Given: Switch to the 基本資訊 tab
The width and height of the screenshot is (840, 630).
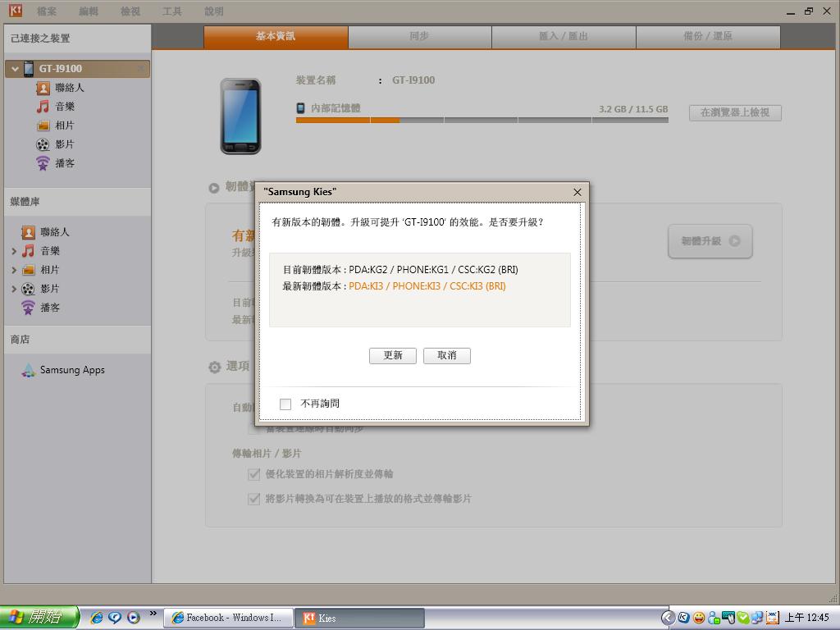Looking at the screenshot, I should [276, 36].
